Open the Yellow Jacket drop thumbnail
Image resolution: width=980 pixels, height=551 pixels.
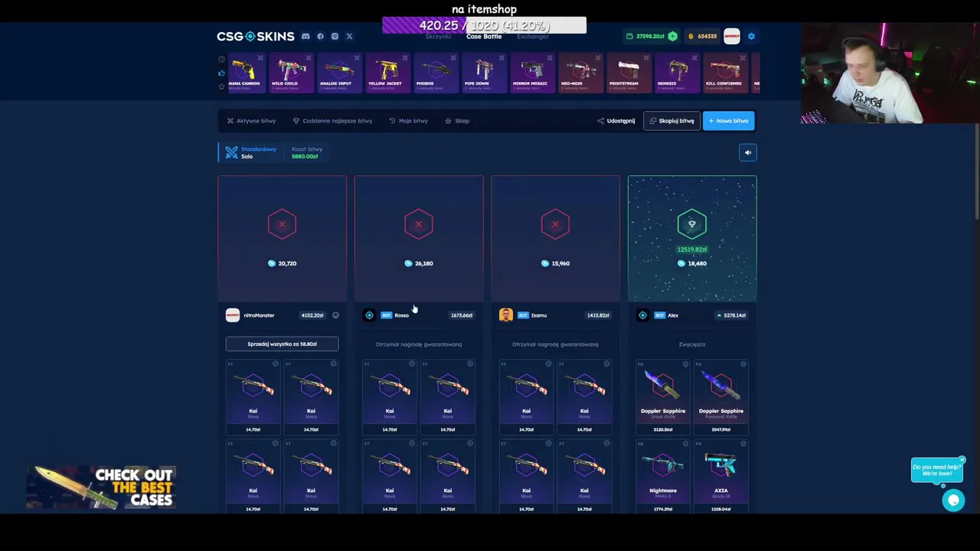click(387, 73)
